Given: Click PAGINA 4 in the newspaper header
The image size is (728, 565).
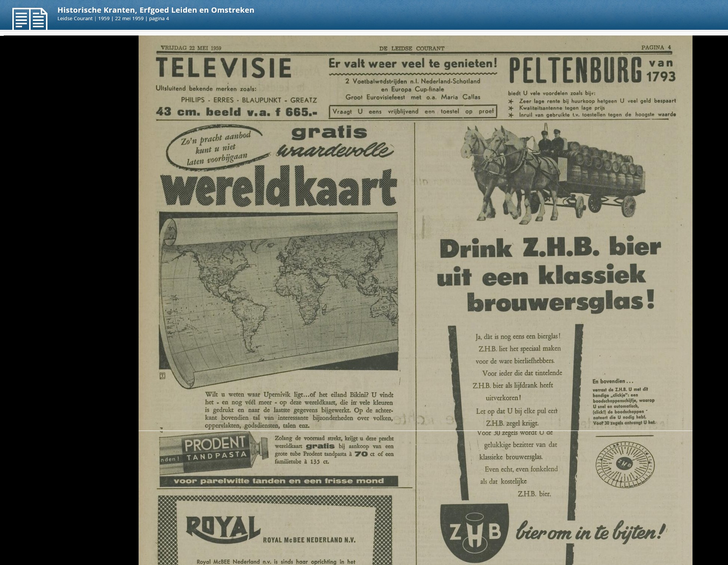Looking at the screenshot, I should [x=656, y=47].
